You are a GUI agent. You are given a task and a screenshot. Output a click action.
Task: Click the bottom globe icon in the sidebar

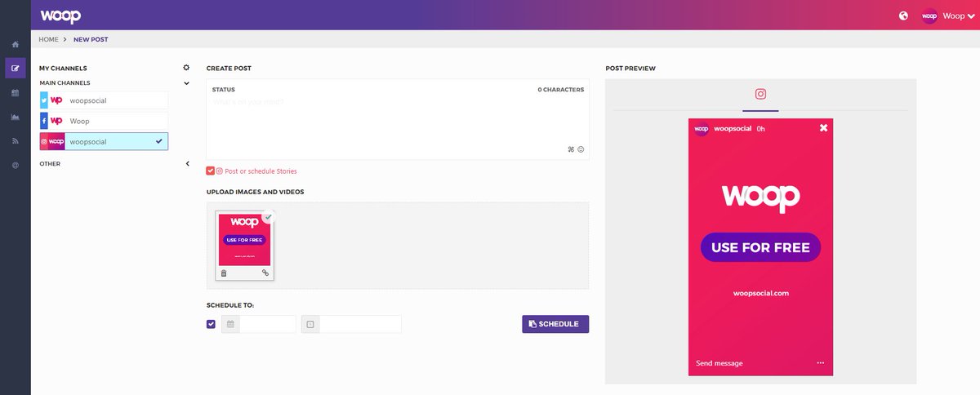point(15,165)
